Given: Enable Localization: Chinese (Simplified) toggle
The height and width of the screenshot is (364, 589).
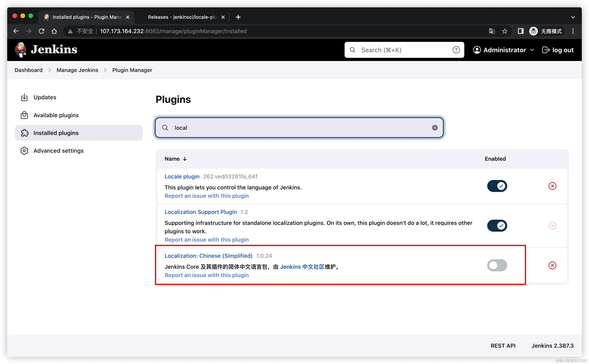Looking at the screenshot, I should (x=497, y=265).
